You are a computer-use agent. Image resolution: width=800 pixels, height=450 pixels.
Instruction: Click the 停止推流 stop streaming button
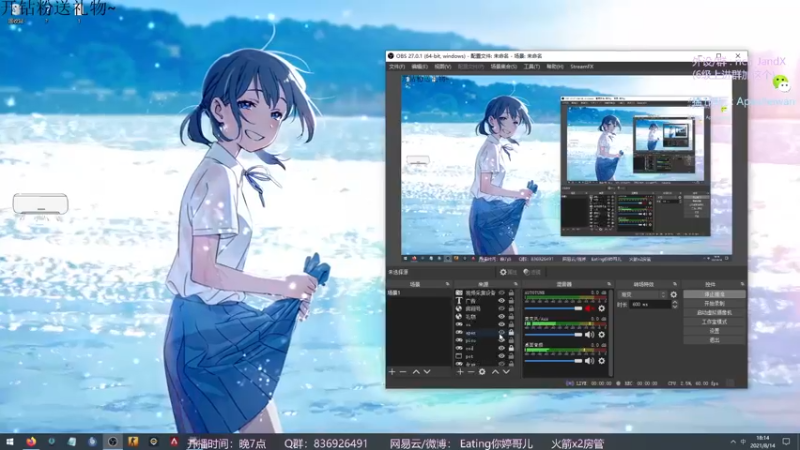(714, 294)
